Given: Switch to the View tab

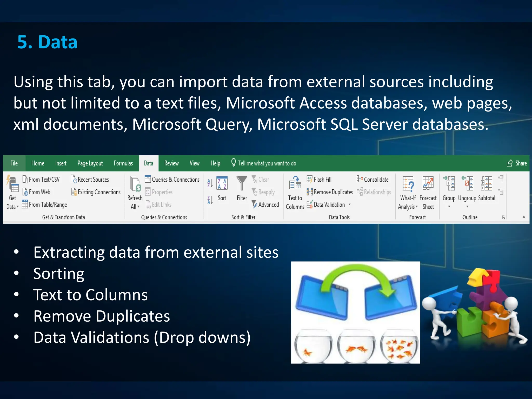Looking at the screenshot, I should coord(195,163).
